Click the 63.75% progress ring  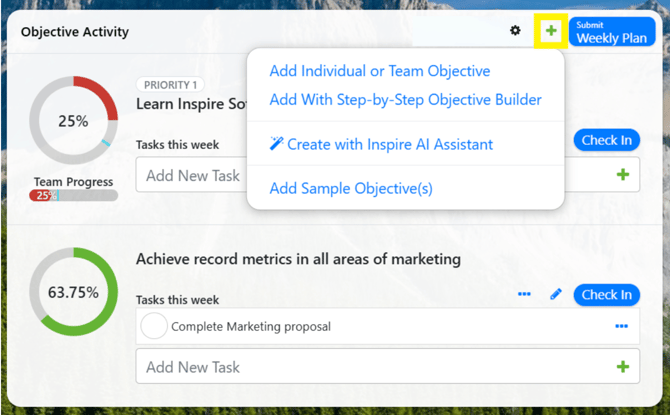[x=73, y=292]
